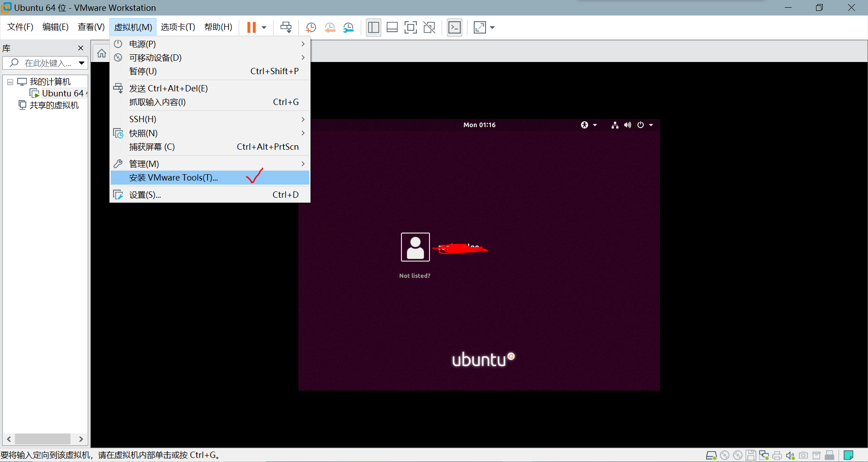The height and width of the screenshot is (462, 868).
Task: Click the Not listed? link
Action: 415,276
